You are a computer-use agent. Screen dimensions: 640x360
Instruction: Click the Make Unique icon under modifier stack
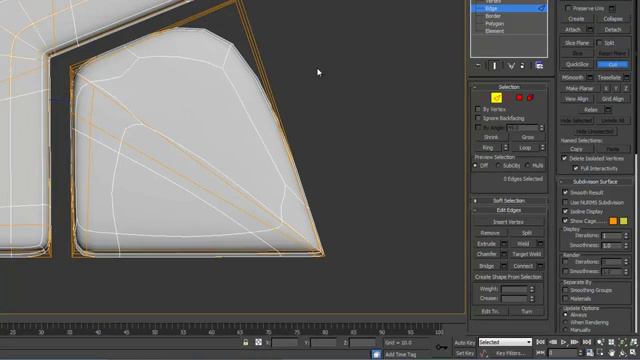511,66
